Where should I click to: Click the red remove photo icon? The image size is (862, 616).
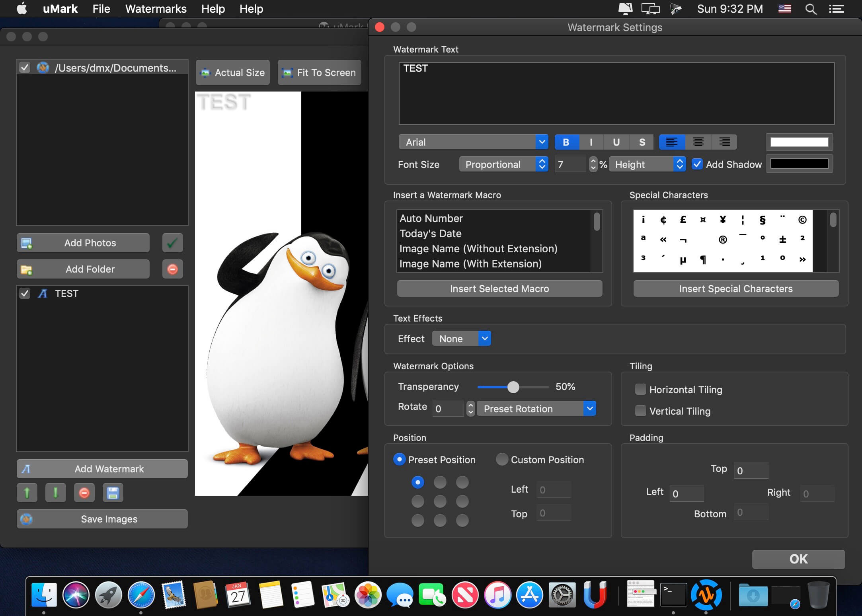pyautogui.click(x=172, y=269)
